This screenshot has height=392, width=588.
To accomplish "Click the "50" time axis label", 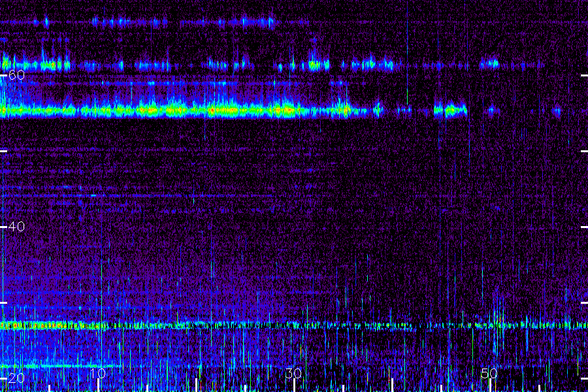I will [489, 373].
